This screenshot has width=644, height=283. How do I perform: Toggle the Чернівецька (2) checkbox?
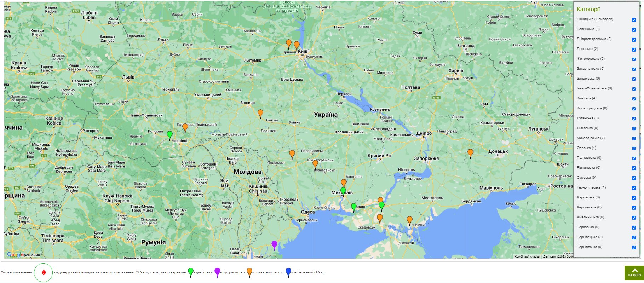(x=634, y=238)
